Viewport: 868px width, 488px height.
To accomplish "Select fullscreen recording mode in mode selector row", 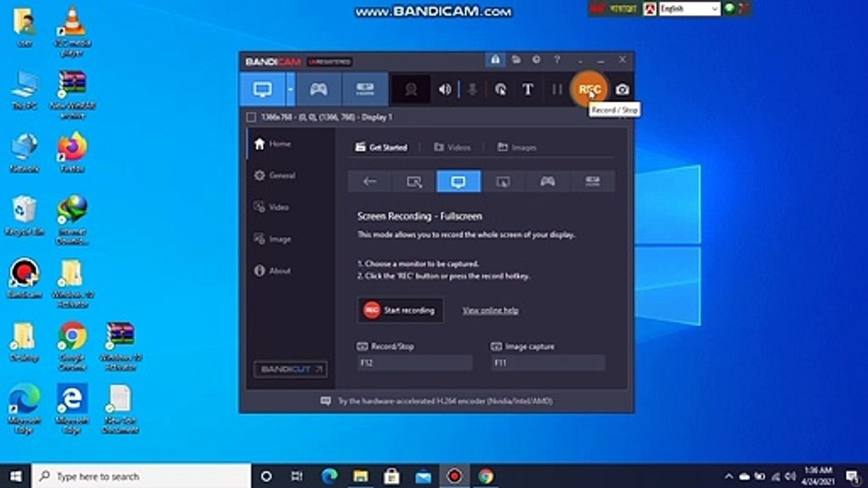I will [x=458, y=182].
